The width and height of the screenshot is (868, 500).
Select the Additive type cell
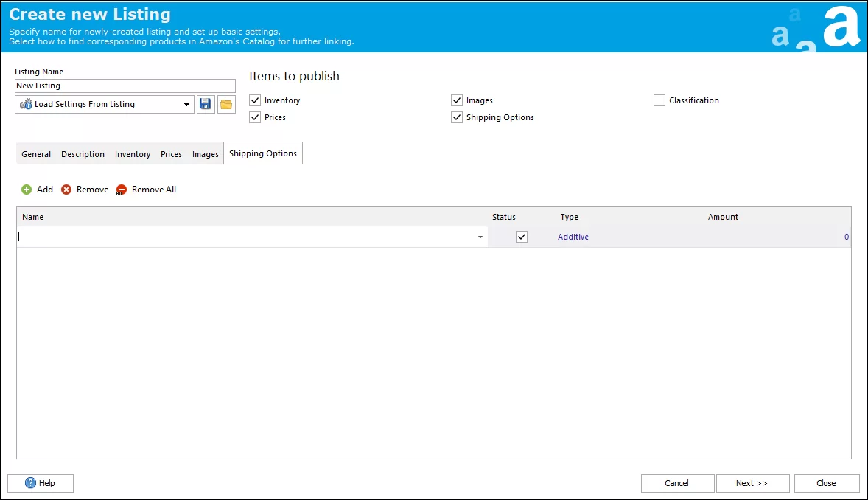pos(573,237)
